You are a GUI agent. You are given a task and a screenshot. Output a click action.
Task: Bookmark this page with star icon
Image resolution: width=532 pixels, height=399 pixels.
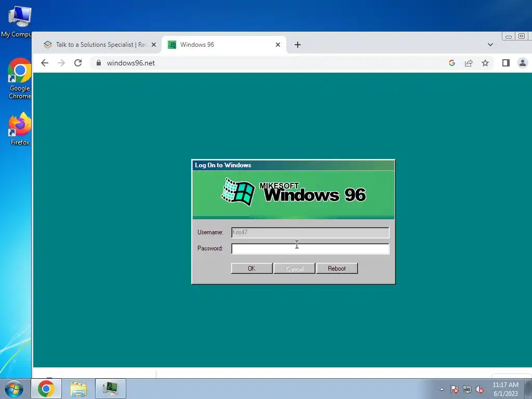(485, 63)
